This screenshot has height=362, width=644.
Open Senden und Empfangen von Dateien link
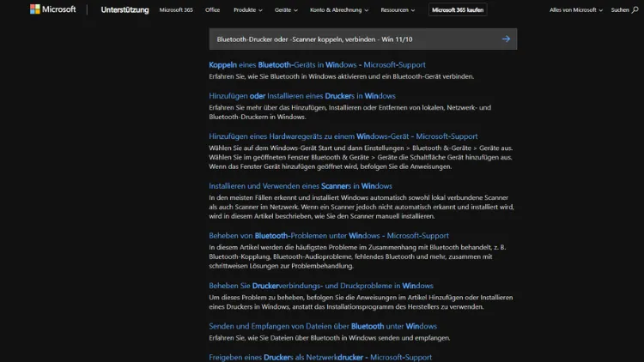[322, 326]
